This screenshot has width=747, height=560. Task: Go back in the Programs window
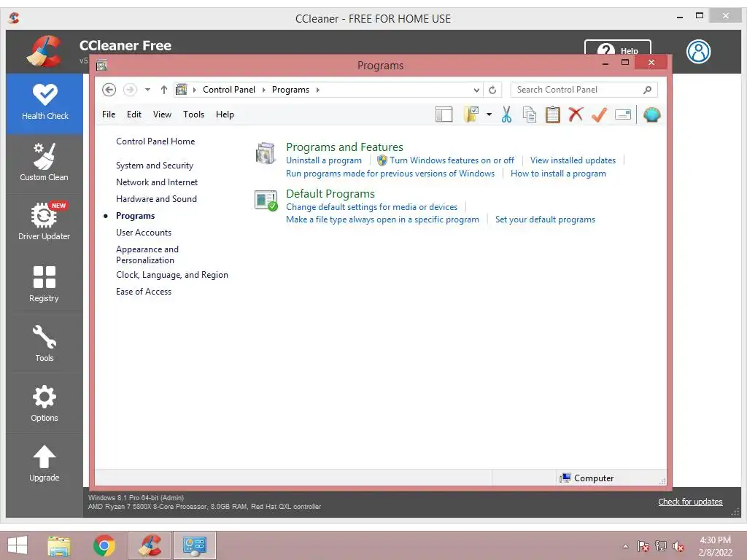109,90
